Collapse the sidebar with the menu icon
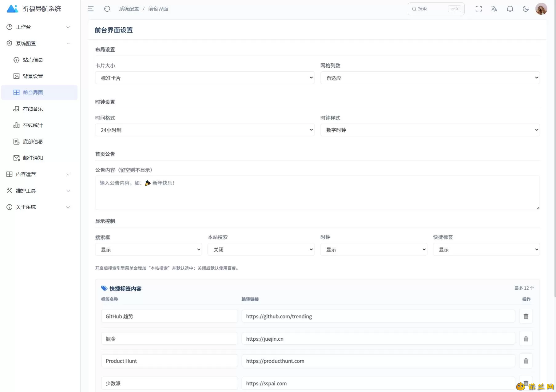Image resolution: width=556 pixels, height=392 pixels. [x=91, y=9]
